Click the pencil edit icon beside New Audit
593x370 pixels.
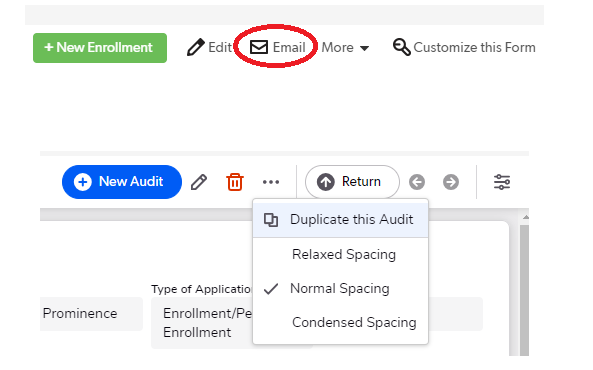coord(199,182)
